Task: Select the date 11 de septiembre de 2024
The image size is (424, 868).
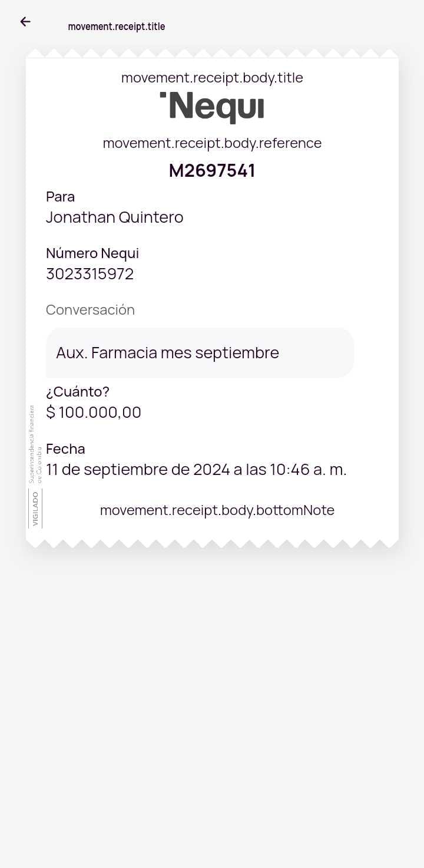Action: pyautogui.click(x=137, y=470)
